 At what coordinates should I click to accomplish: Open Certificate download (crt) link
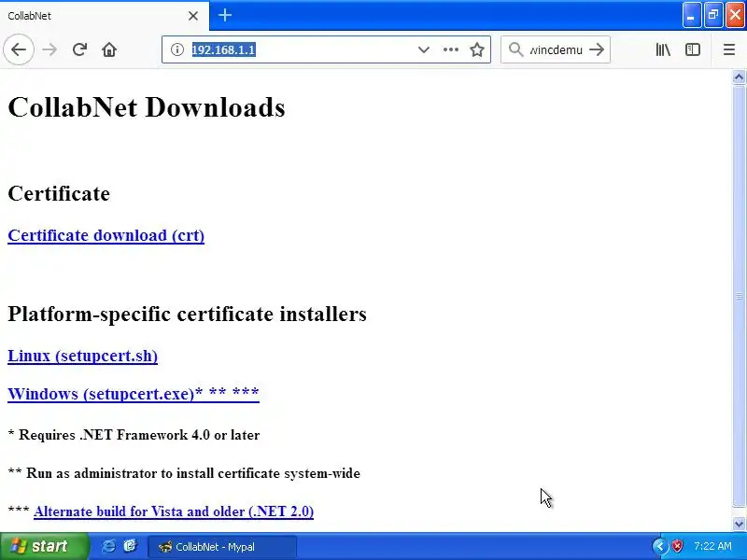coord(106,235)
